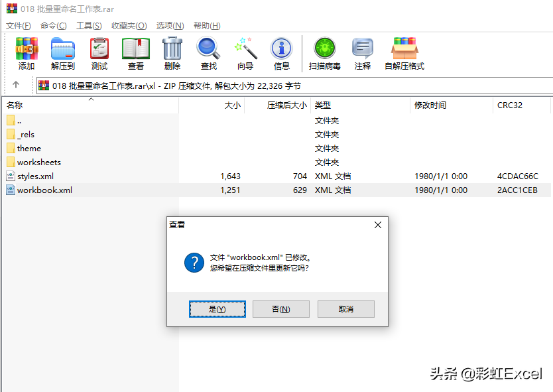
Task: Click the question mark icon in dialog
Action: click(194, 263)
